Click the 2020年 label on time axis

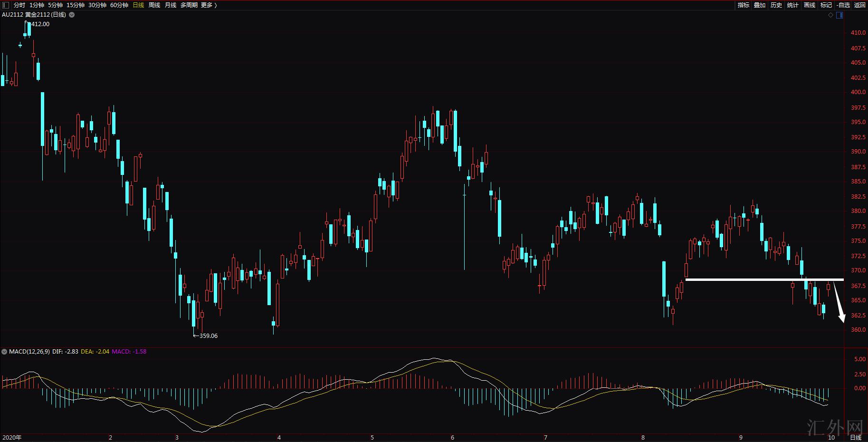coord(12,438)
